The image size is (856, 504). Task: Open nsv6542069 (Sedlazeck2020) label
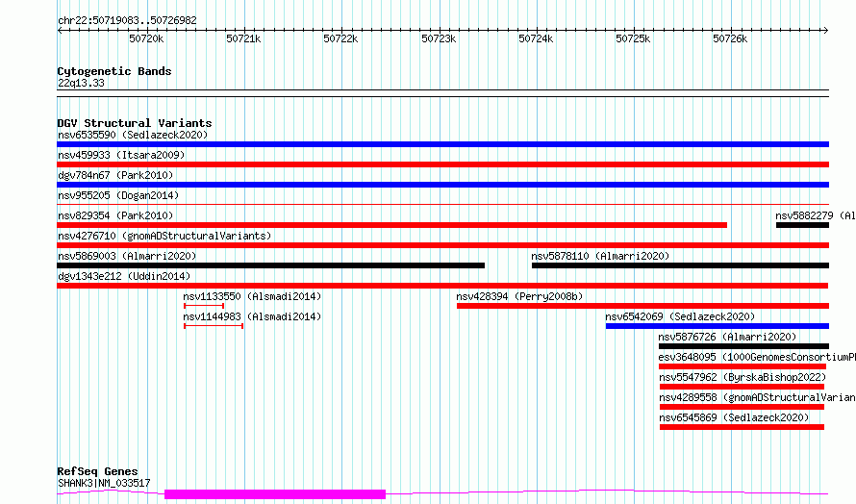tap(680, 316)
